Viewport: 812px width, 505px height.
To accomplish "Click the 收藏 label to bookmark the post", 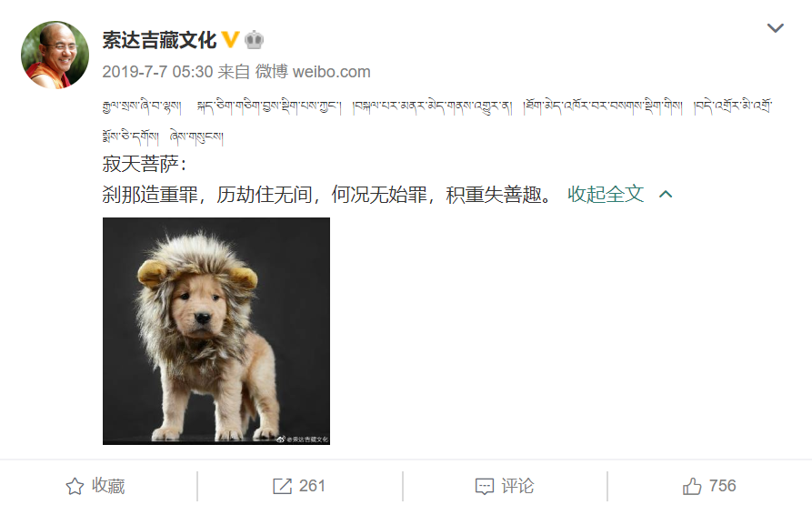I will click(108, 486).
